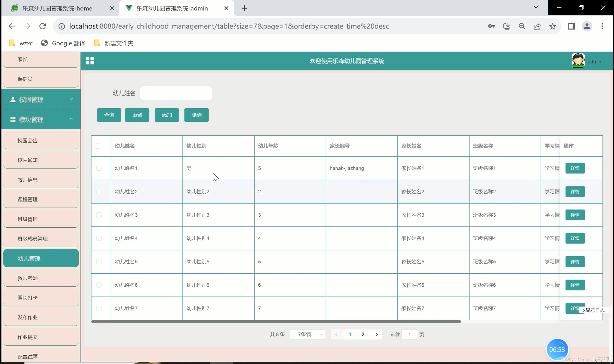Viewport: 614px width, 364px height.
Task: Open 详情 for 幼儿姓名3 row
Action: pyautogui.click(x=575, y=215)
